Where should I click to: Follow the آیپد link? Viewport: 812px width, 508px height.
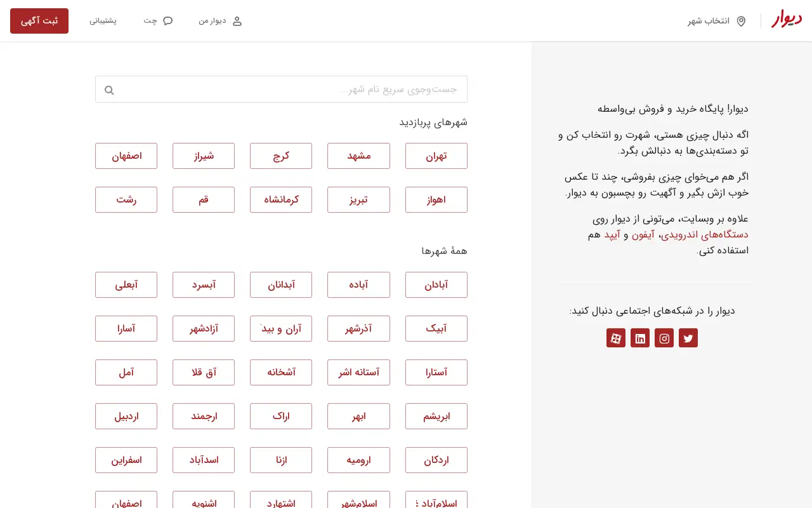(x=612, y=235)
